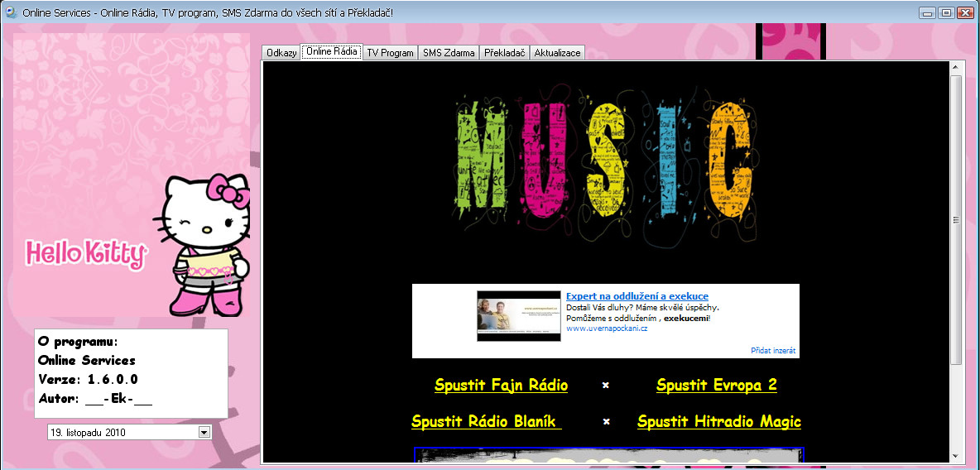Launch Spustit Fajn Rádio link
980x470 pixels.
502,385
